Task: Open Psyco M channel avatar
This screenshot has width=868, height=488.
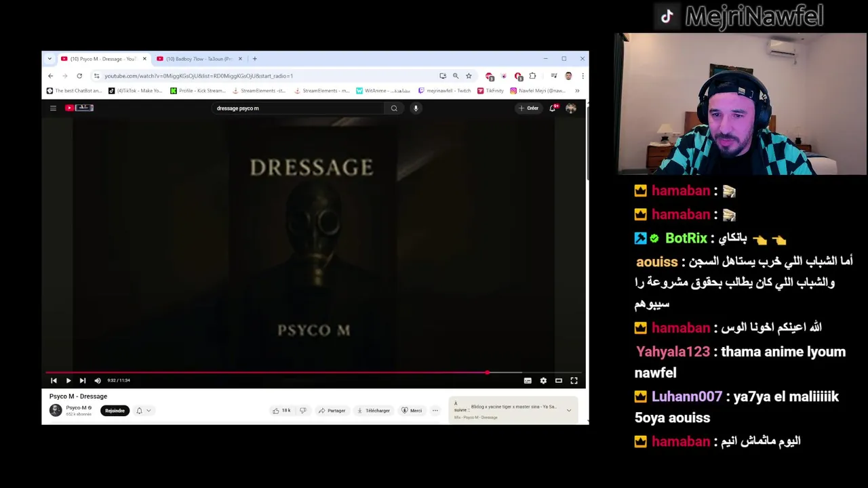Action: click(x=56, y=410)
